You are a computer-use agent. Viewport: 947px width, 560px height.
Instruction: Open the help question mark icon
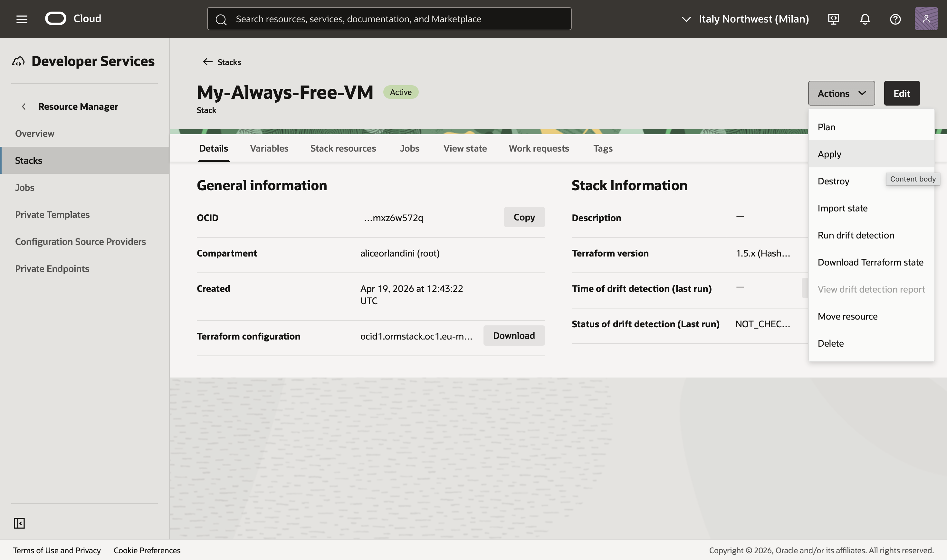pyautogui.click(x=895, y=19)
